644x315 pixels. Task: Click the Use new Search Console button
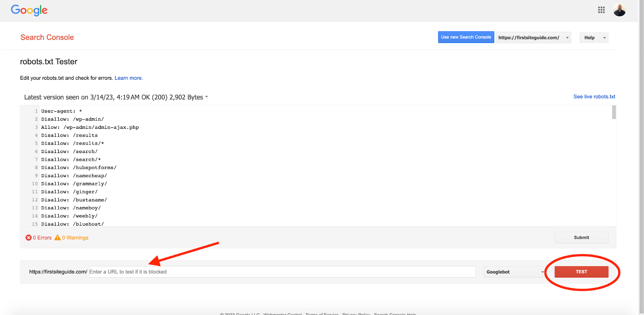[x=466, y=37]
